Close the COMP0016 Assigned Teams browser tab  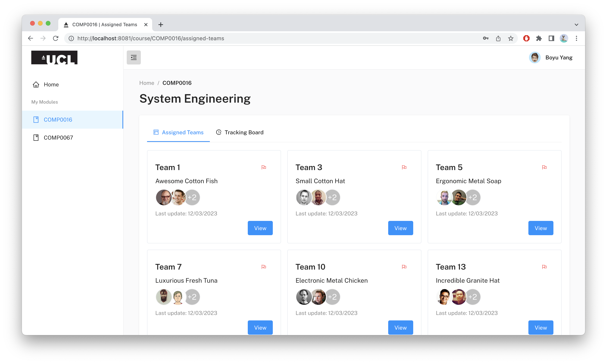[x=146, y=24]
